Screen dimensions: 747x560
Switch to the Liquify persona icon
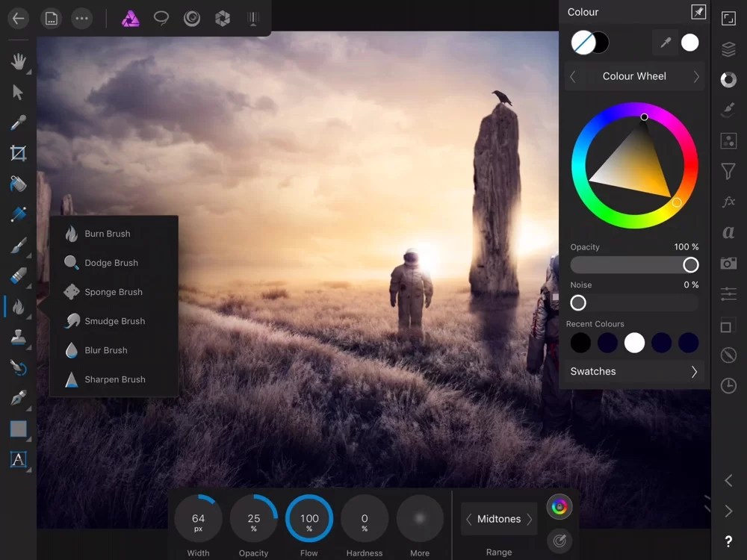[192, 19]
